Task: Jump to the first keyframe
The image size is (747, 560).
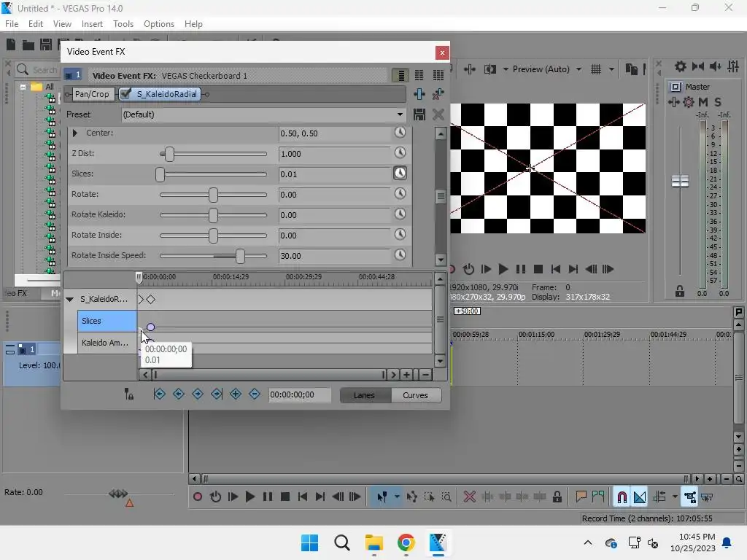Action: point(160,394)
